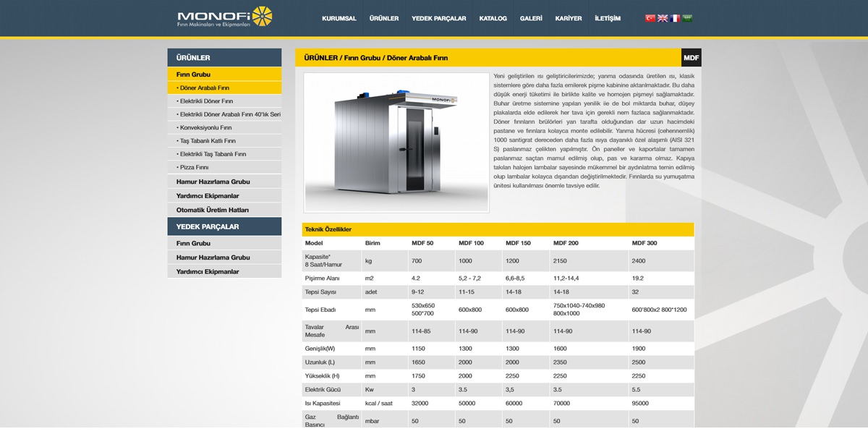Viewport: 868px width, 434px height.
Task: Select Elektrikli Taş Tabanlı Fırın
Action: pyautogui.click(x=224, y=154)
